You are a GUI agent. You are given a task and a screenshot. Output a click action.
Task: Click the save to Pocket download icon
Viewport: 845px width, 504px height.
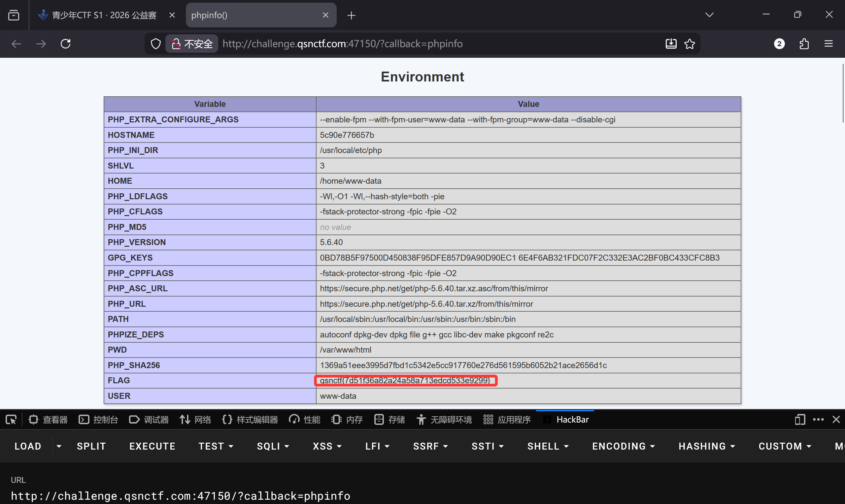(671, 44)
